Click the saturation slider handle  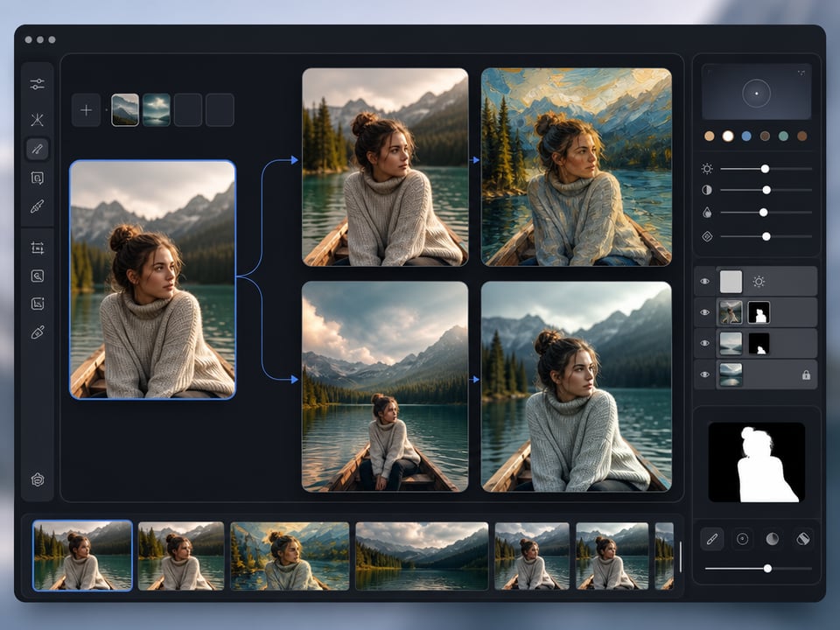click(763, 213)
